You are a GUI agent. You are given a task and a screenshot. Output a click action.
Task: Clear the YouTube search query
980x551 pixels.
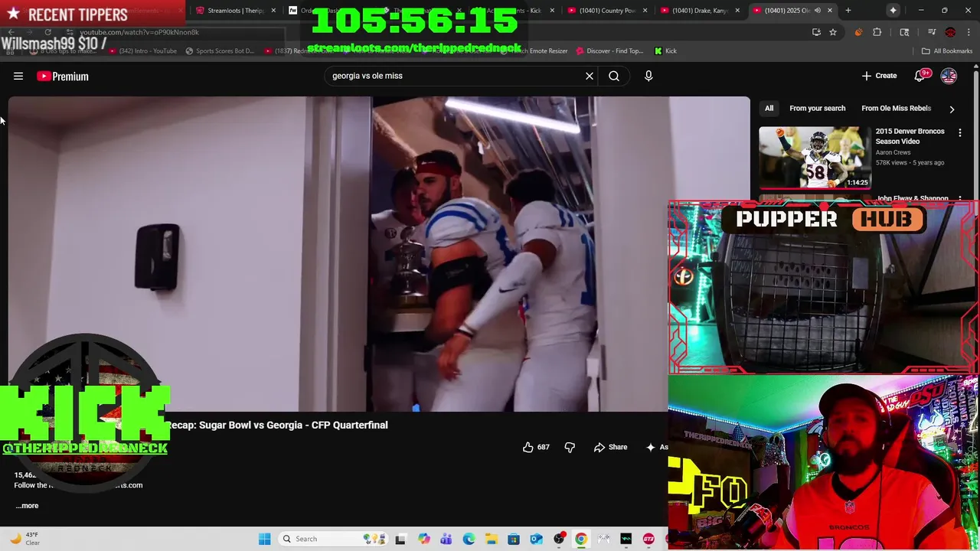tap(590, 76)
